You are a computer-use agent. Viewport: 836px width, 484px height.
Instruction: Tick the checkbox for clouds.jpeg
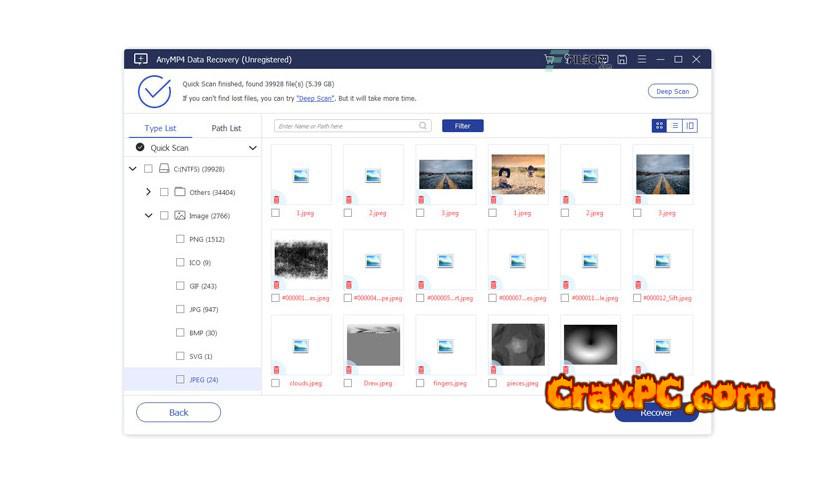click(276, 382)
